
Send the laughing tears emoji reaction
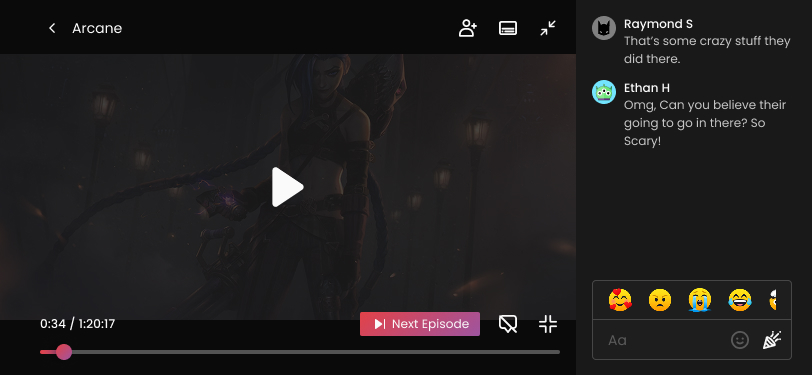(740, 299)
